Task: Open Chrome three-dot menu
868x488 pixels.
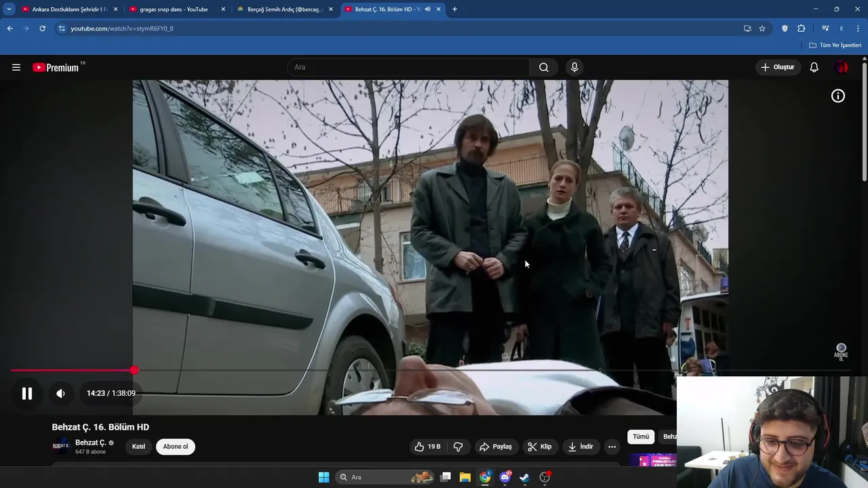Action: [859, 28]
